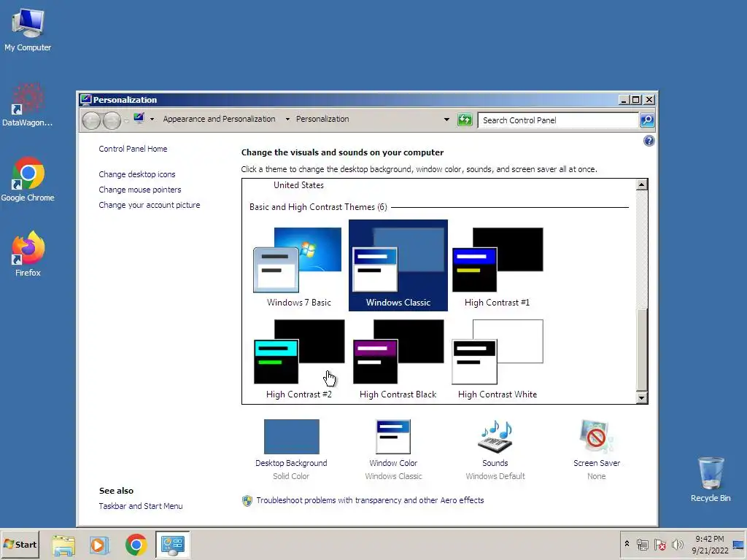Launch Google Chrome desktop shortcut
This screenshot has height=560, width=747.
(x=28, y=179)
